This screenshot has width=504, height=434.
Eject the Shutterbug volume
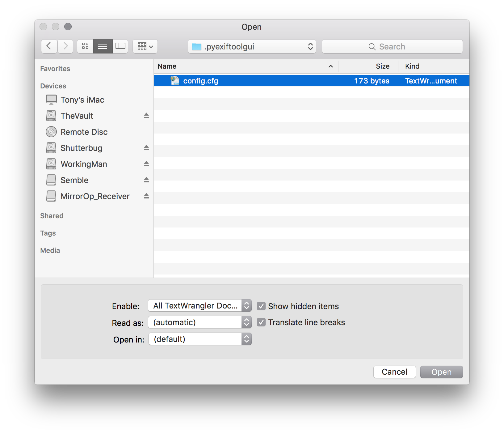(x=146, y=148)
